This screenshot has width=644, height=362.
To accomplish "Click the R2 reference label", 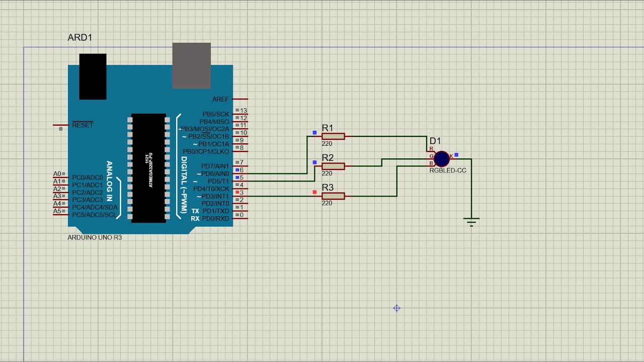I will [328, 158].
